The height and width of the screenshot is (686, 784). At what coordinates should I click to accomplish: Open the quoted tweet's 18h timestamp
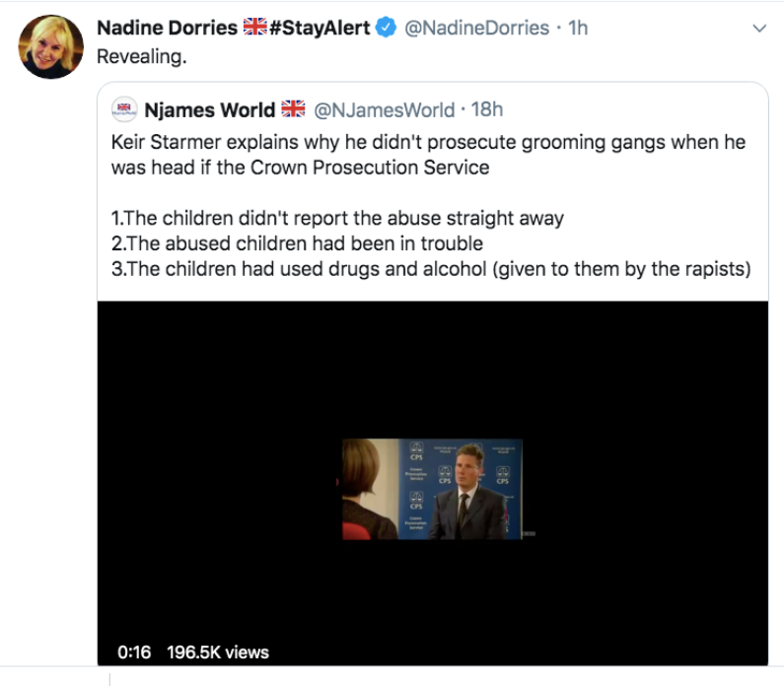pyautogui.click(x=487, y=109)
